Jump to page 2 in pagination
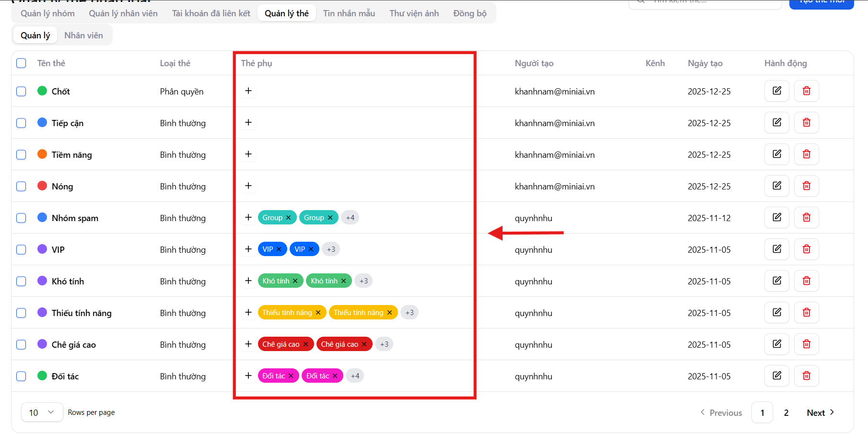868x435 pixels. [x=786, y=412]
